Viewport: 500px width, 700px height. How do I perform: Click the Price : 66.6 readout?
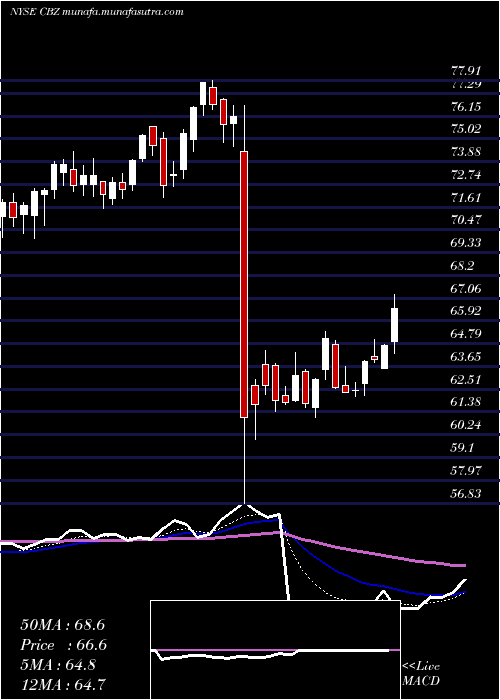click(64, 645)
